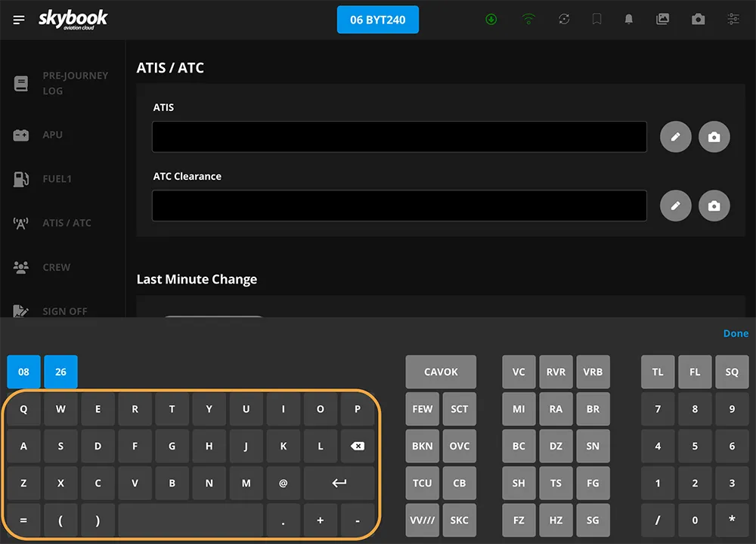756x544 pixels.
Task: Click the green download status icon
Action: tap(491, 20)
